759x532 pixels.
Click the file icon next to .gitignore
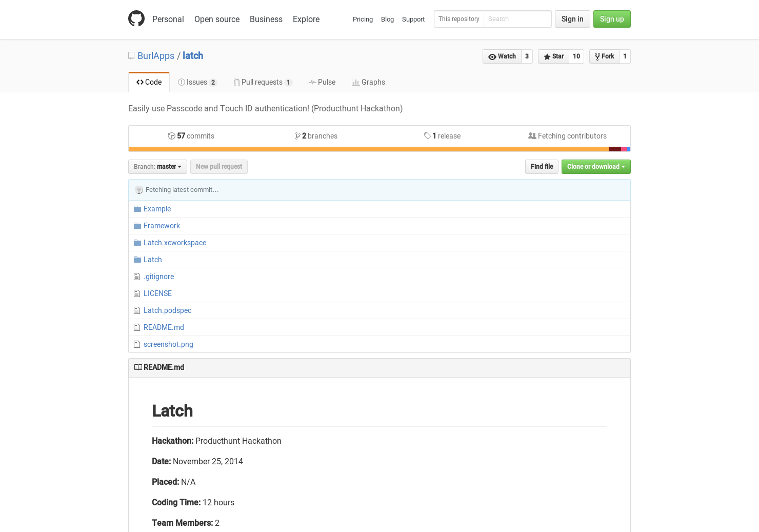[x=137, y=277]
